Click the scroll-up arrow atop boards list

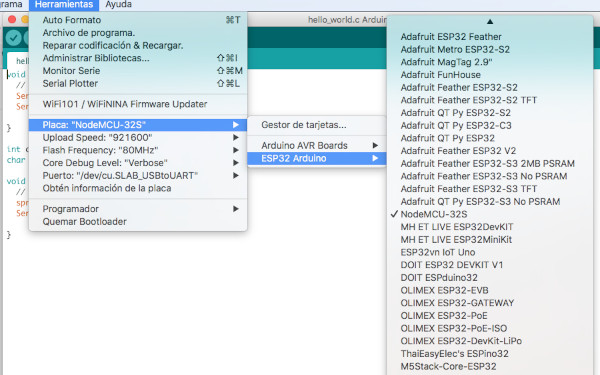tap(490, 22)
